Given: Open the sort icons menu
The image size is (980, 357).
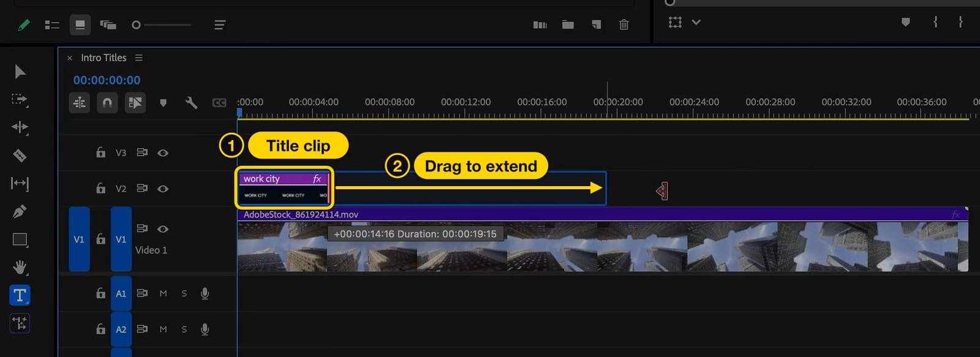Looking at the screenshot, I should coord(220,25).
